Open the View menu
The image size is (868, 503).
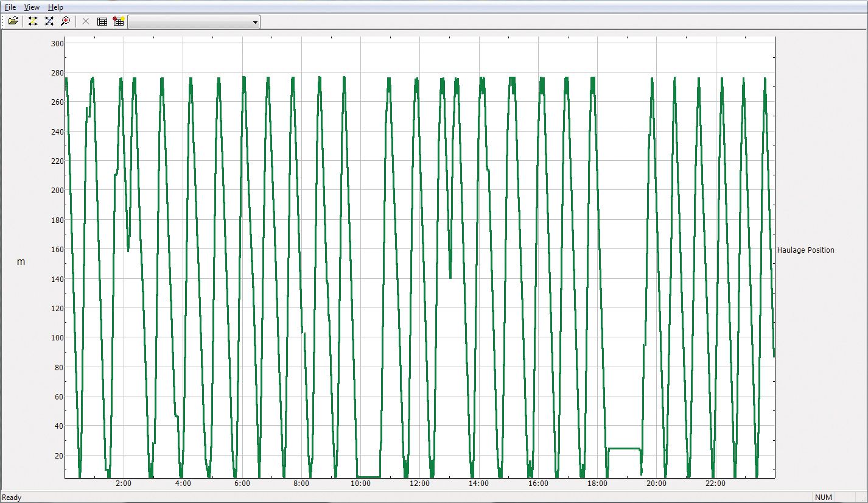(32, 7)
